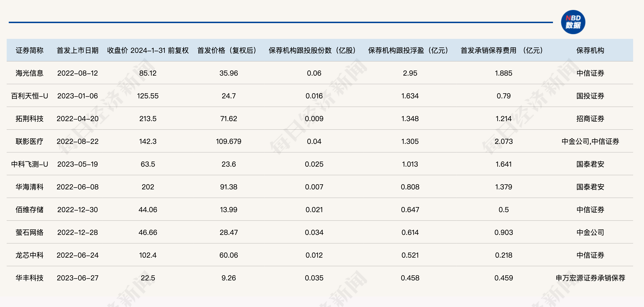Image resolution: width=644 pixels, height=307 pixels.
Task: Click closing price 142.3
Action: click(148, 141)
